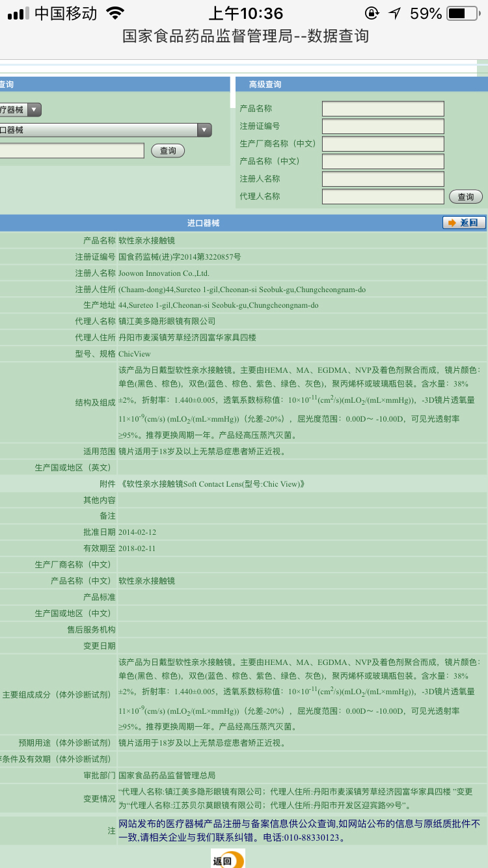488x868 pixels.
Task: Select registration number 国食药监械(进)字2014第3220857号
Action: click(x=180, y=257)
